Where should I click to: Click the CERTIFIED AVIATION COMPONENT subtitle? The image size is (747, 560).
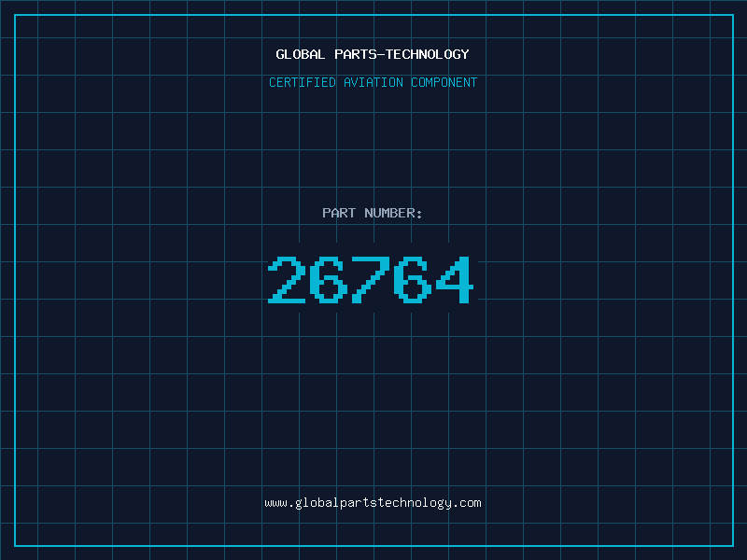pos(373,82)
